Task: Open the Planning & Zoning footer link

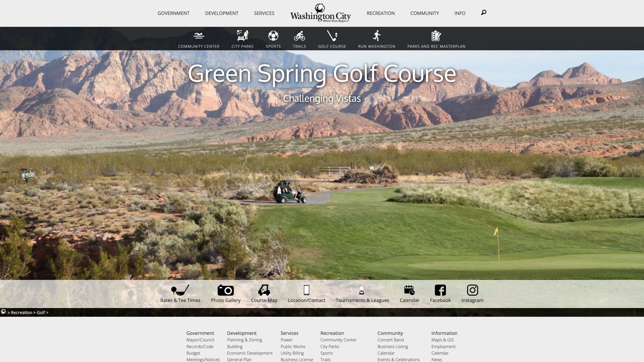Action: pos(244,340)
